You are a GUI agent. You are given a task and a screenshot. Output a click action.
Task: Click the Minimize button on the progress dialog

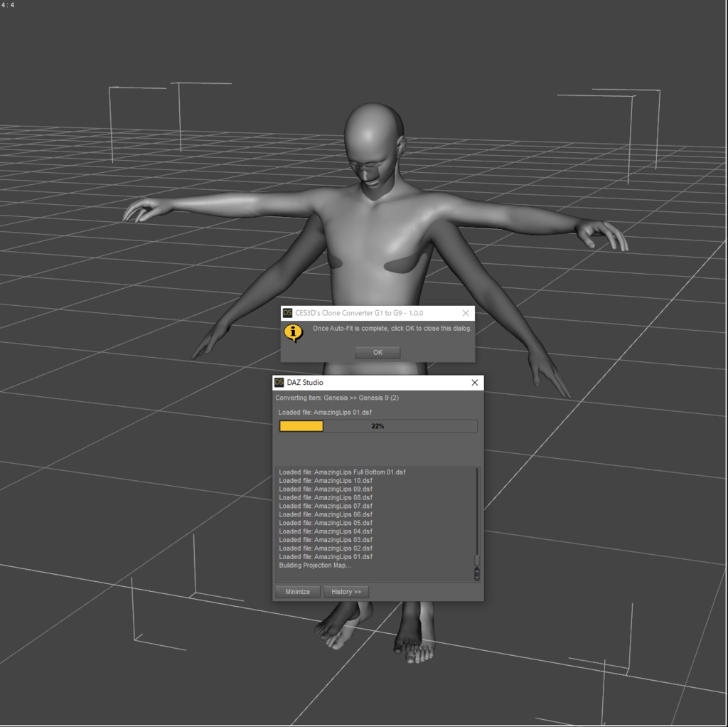[296, 591]
